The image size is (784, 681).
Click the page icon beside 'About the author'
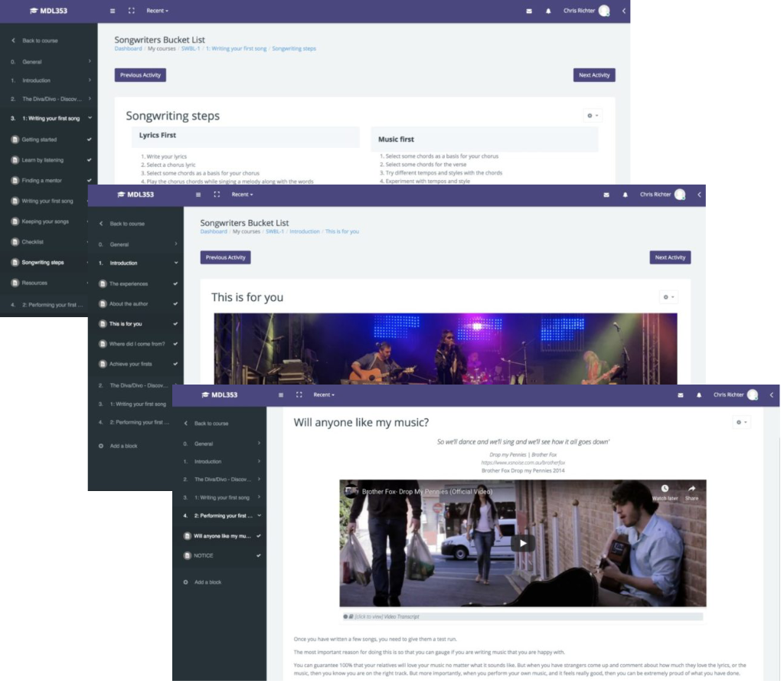(103, 303)
